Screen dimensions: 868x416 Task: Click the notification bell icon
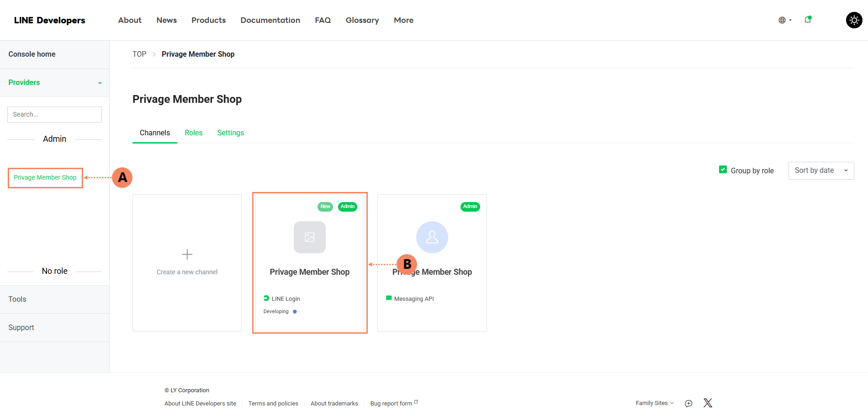[x=808, y=20]
